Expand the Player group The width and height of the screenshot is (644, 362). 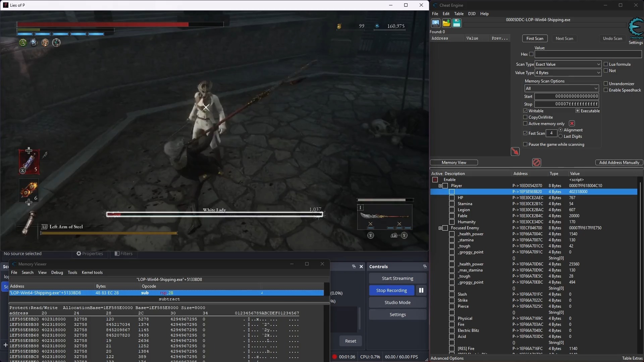pos(440,186)
